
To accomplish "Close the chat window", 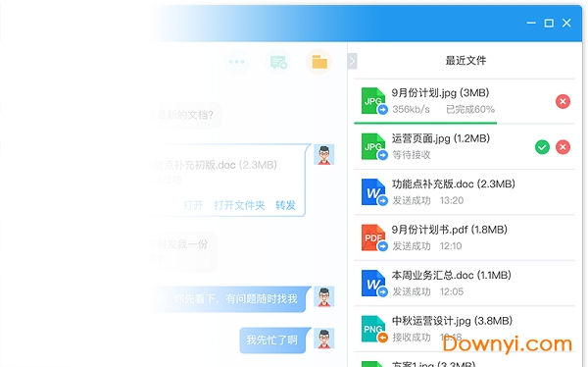I will tap(566, 23).
